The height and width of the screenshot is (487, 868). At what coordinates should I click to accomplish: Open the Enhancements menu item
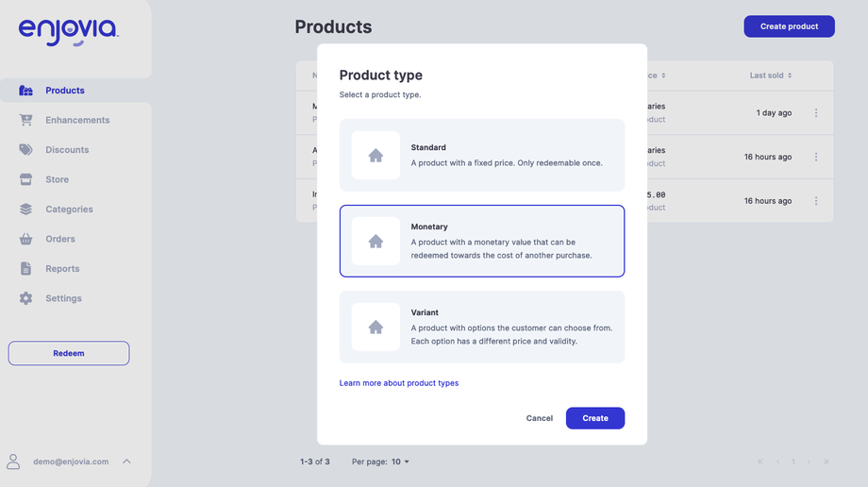click(x=77, y=120)
